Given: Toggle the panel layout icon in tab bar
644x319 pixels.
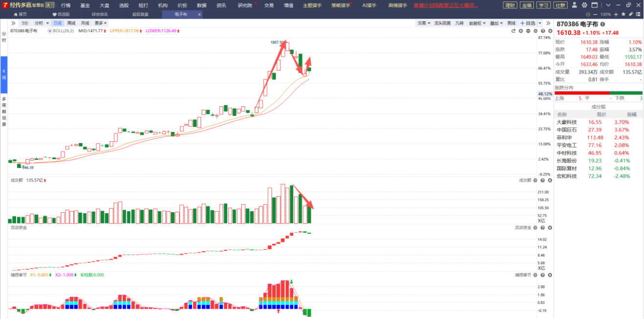Looking at the screenshot, I should click(638, 14).
